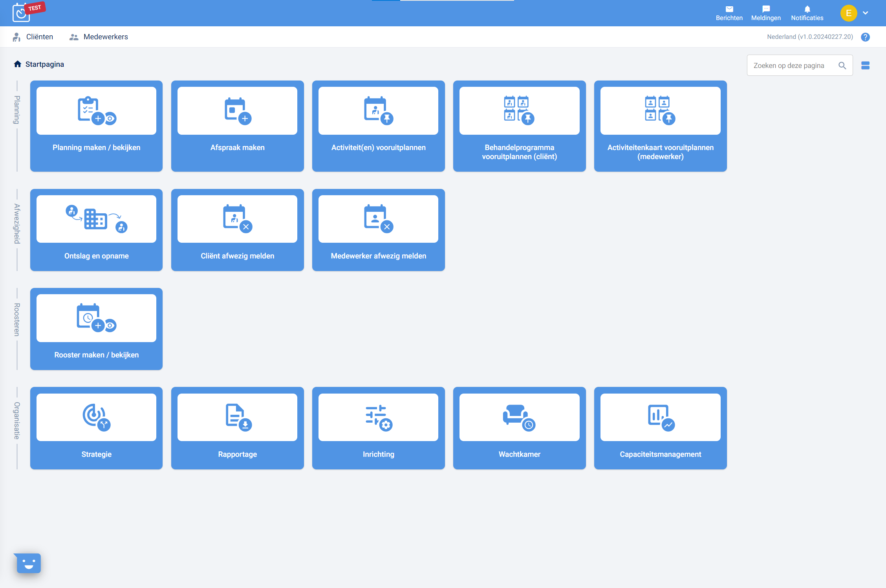The image size is (886, 588).
Task: Open the Medewerkers menu
Action: (99, 37)
